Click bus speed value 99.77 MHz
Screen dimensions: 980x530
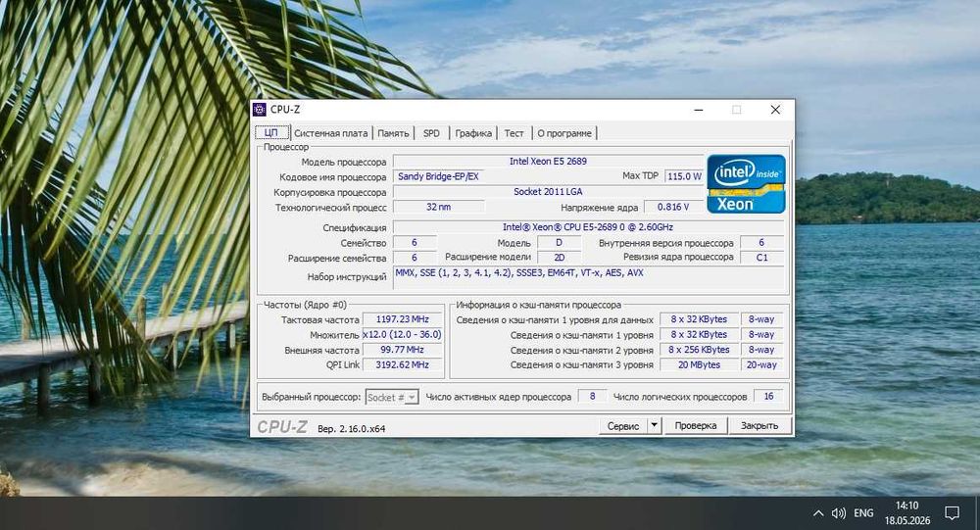pyautogui.click(x=402, y=350)
